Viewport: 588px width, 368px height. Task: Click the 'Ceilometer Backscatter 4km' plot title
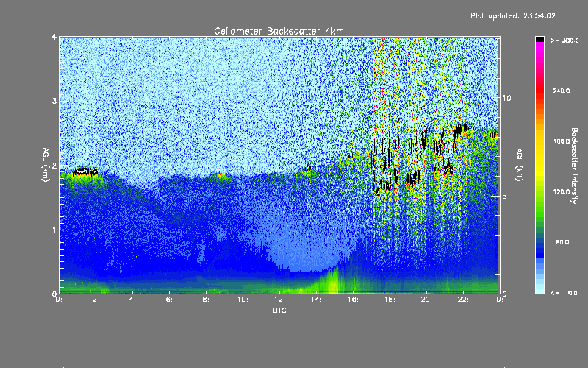tap(279, 31)
